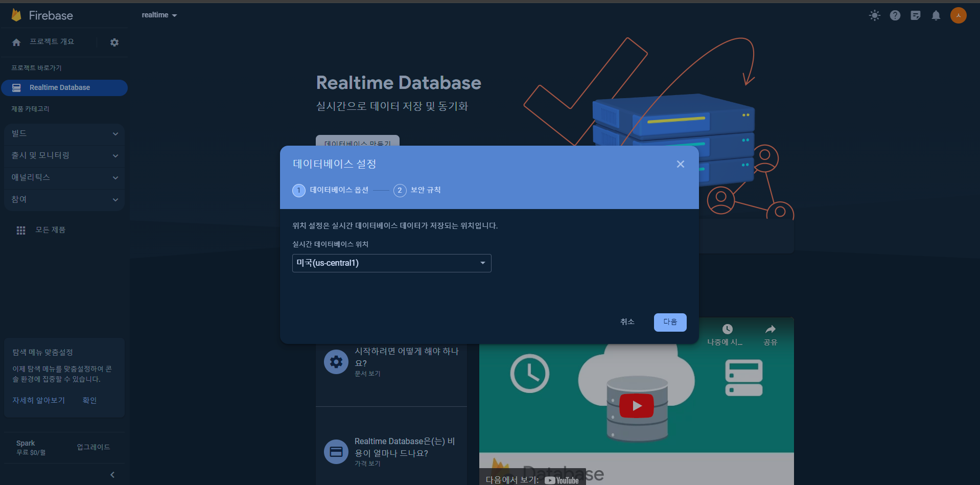This screenshot has height=485, width=980.
Task: Expand the 출시 및 모니터링 category
Action: [x=64, y=155]
